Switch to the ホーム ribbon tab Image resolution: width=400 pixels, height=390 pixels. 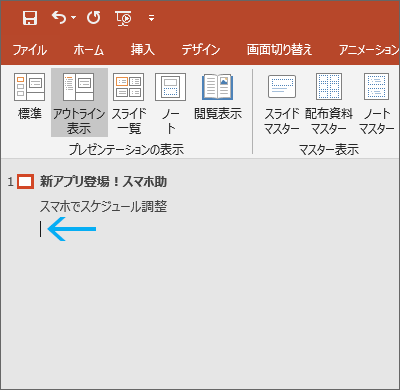pos(89,50)
